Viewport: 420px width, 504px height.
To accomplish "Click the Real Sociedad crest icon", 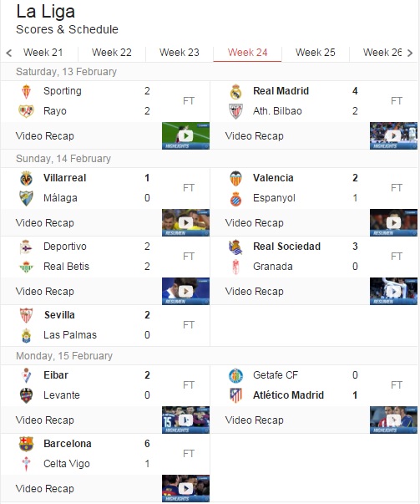I will click(x=235, y=247).
